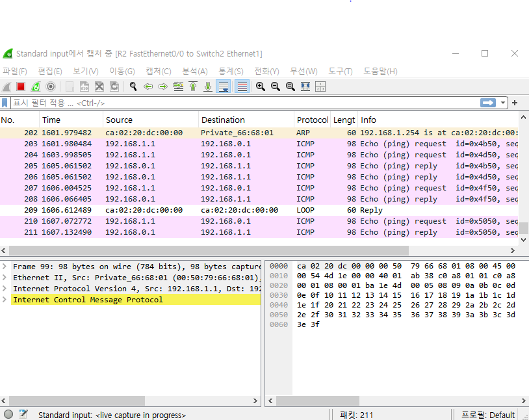
Task: Open find packet magnifier icon
Action: click(x=133, y=86)
